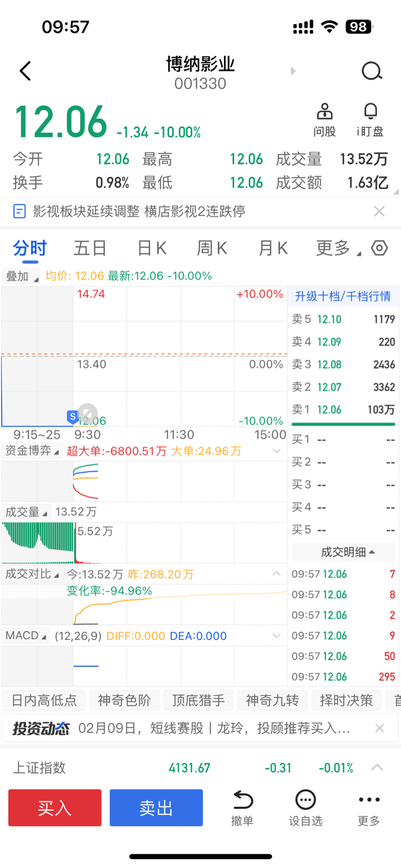Screen dimensions: 401x868
Task: Dismiss the 影视板块延续调整 news banner
Action: [380, 211]
